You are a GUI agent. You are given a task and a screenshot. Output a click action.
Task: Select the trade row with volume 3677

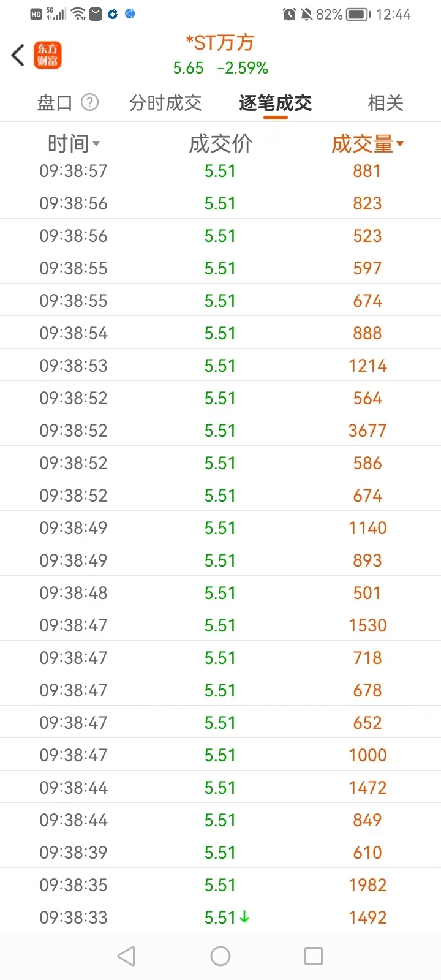221,431
